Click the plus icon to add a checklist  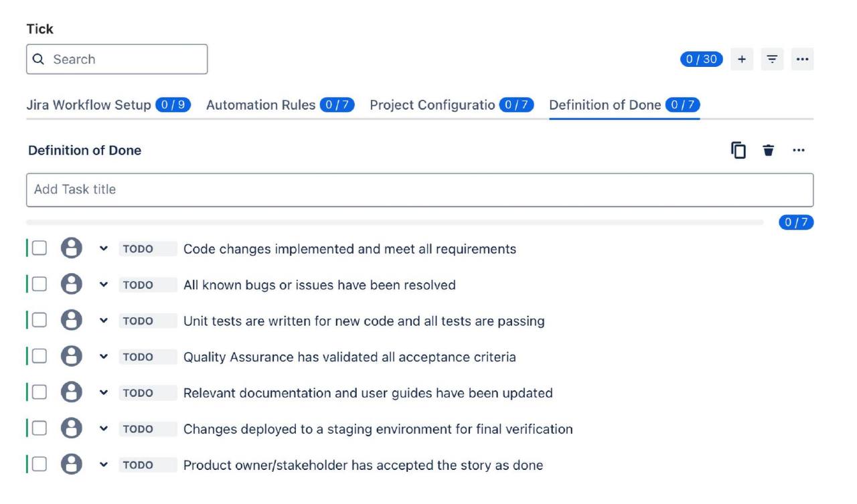click(x=742, y=59)
